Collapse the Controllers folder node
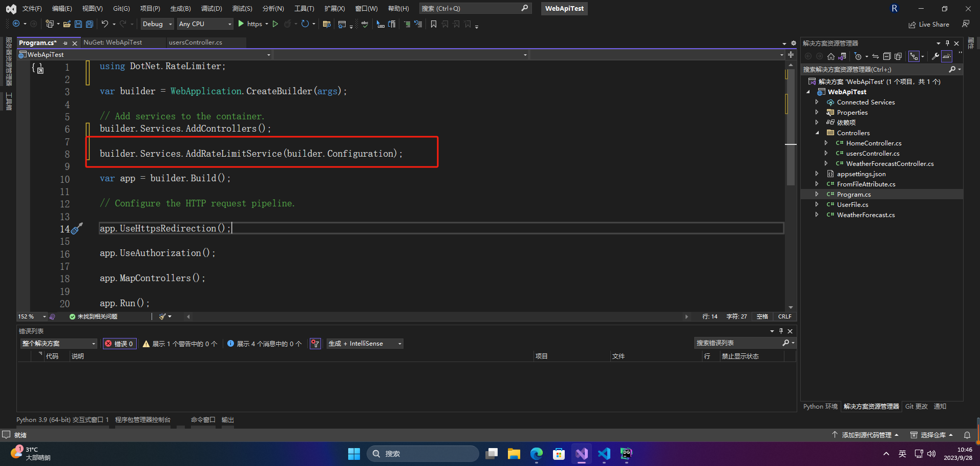 tap(817, 133)
